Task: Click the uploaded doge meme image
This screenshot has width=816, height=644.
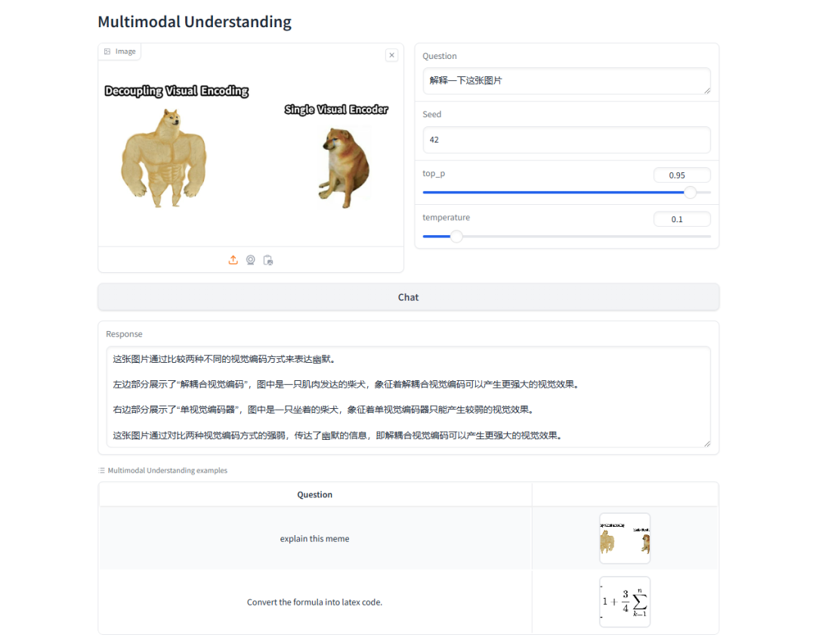Action: [x=251, y=147]
